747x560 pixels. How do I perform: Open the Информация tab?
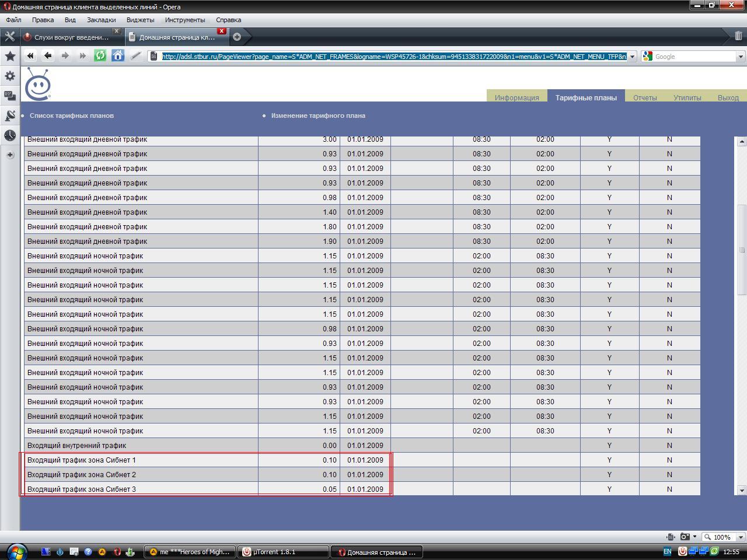click(516, 97)
